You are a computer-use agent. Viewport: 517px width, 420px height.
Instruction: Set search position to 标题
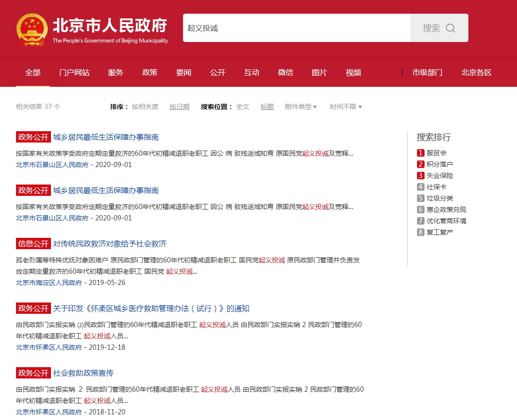coord(267,107)
